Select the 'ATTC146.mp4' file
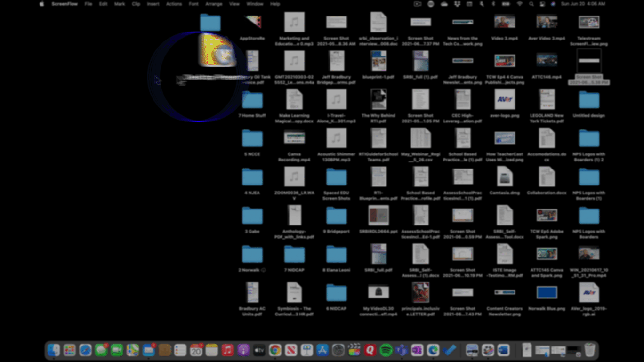Image resolution: width=644 pixels, height=362 pixels. coord(547,61)
